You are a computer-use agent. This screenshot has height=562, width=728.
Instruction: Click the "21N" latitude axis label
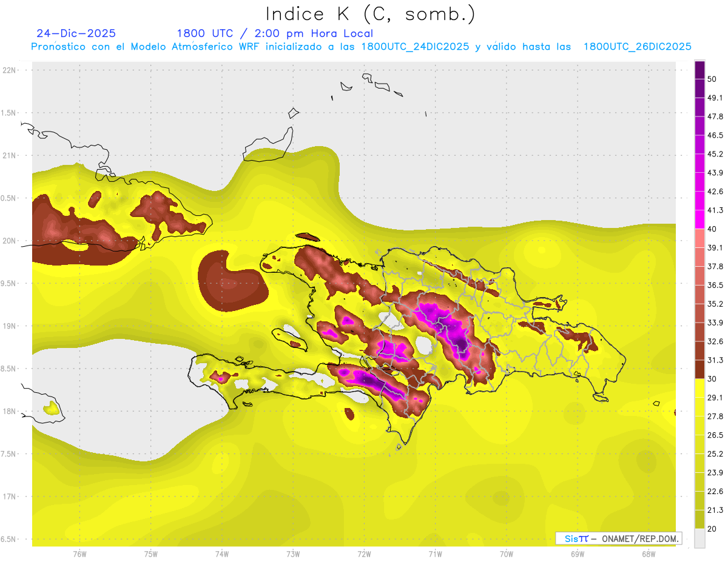pos(10,155)
